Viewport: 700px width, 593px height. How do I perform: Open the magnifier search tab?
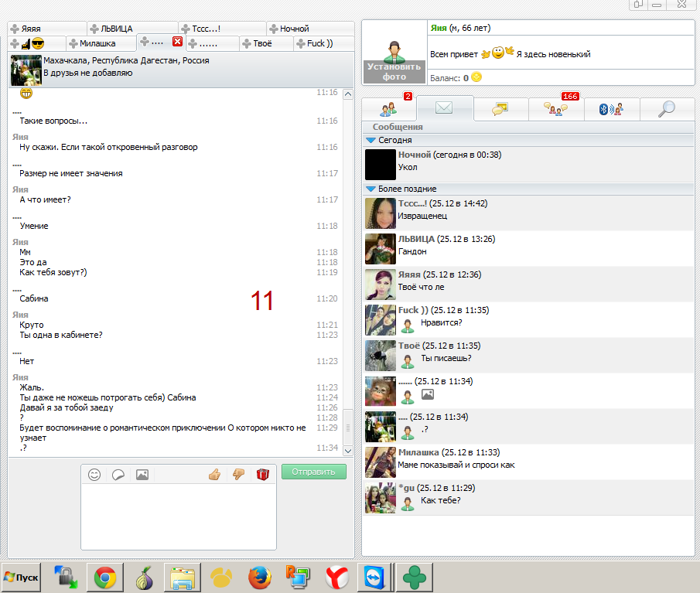click(x=667, y=108)
